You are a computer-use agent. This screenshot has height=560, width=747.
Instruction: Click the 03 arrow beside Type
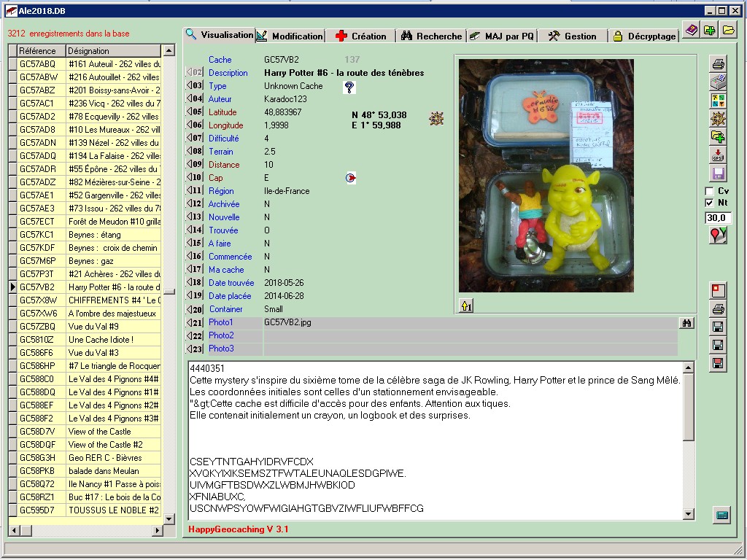194,86
